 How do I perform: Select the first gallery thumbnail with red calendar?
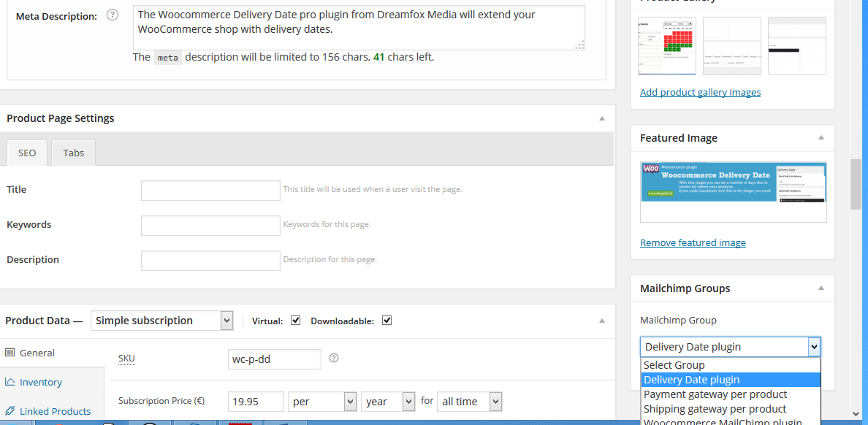click(x=666, y=46)
